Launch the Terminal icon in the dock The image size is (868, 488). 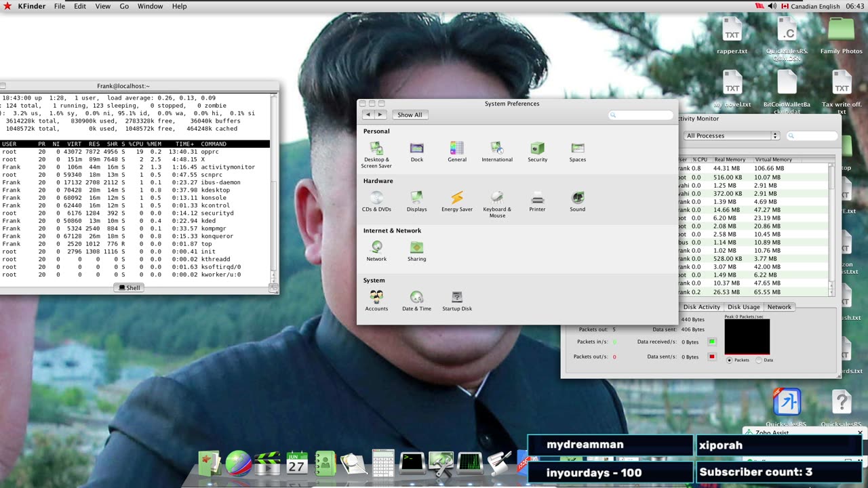coord(412,464)
